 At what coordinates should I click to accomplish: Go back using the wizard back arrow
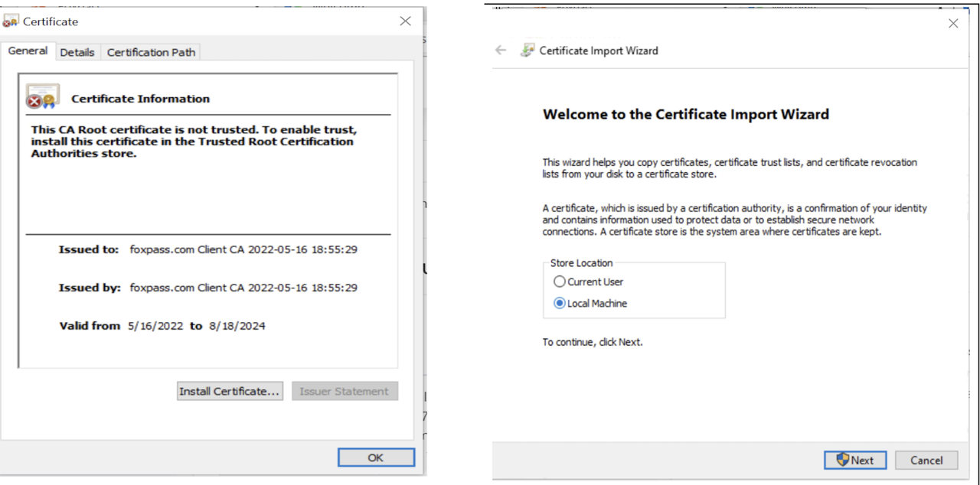coord(501,50)
